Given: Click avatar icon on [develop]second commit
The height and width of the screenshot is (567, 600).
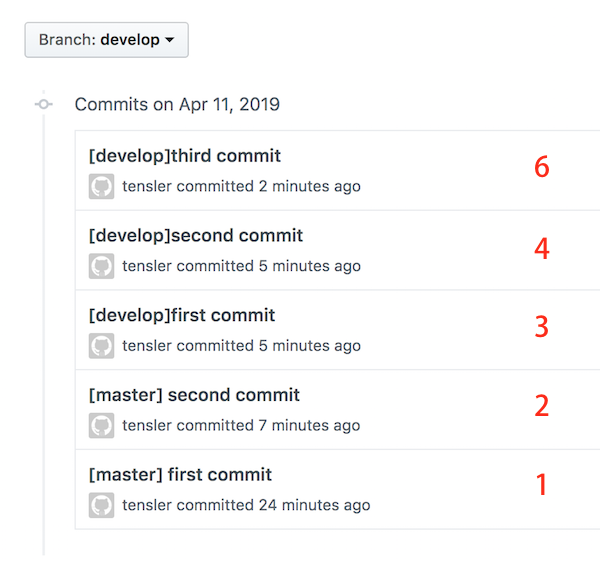Looking at the screenshot, I should (101, 266).
